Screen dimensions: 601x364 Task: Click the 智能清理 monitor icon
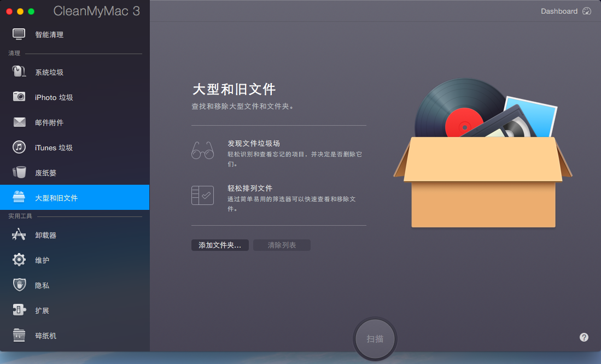click(x=19, y=34)
